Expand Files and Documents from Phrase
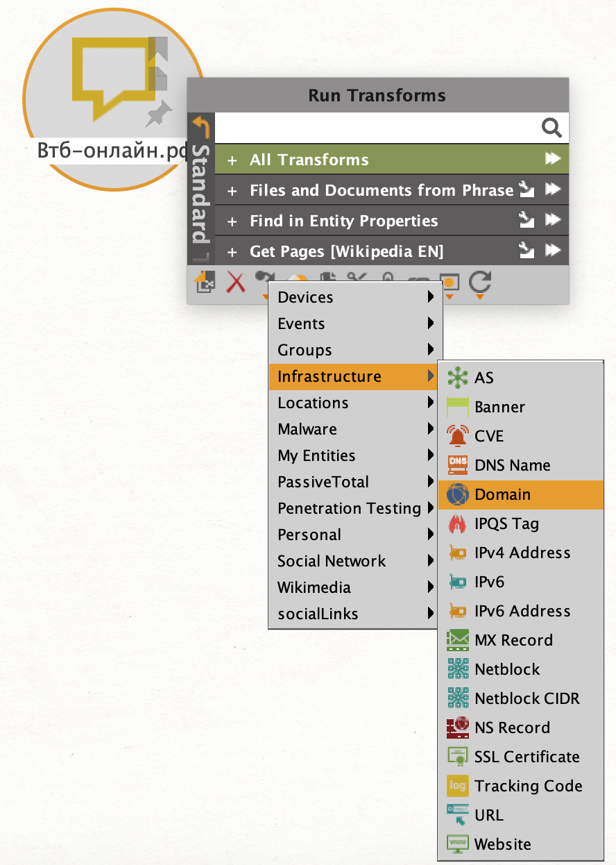 click(x=232, y=191)
